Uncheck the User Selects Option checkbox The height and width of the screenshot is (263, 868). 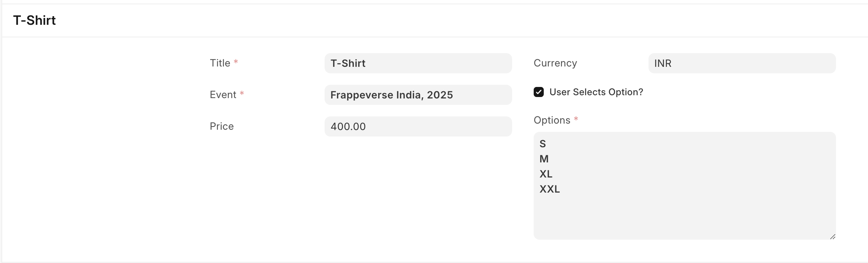pyautogui.click(x=539, y=92)
